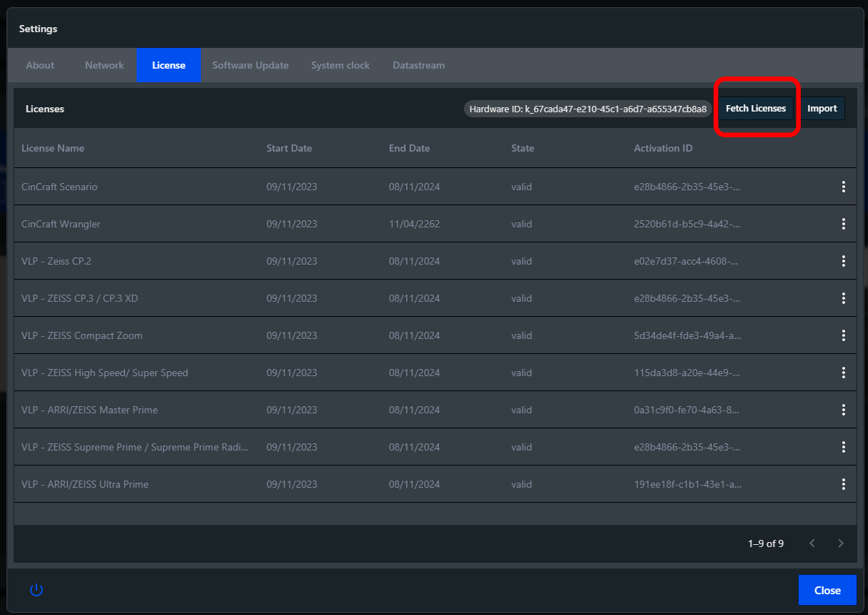Click the Hardware ID chip
868x615 pixels.
[588, 109]
